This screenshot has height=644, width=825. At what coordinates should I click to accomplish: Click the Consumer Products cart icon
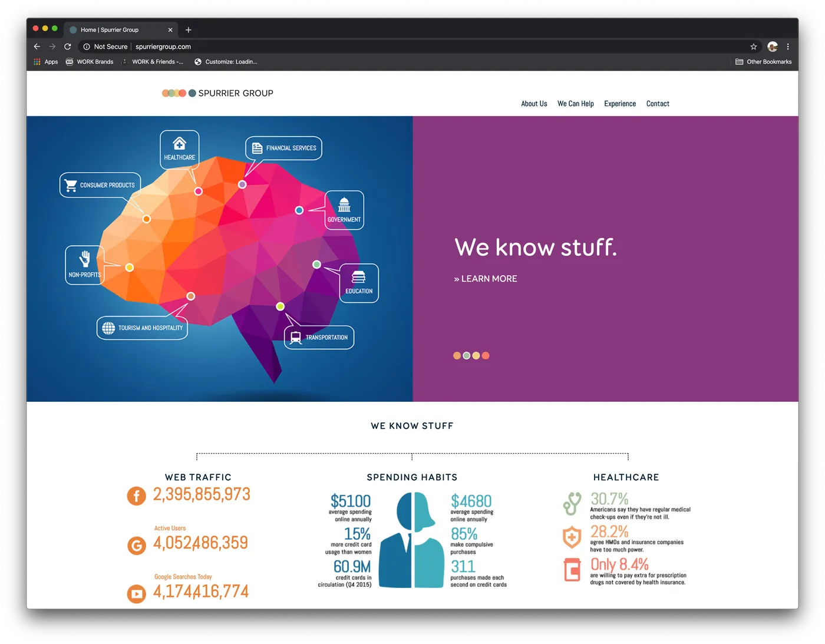[x=71, y=185]
